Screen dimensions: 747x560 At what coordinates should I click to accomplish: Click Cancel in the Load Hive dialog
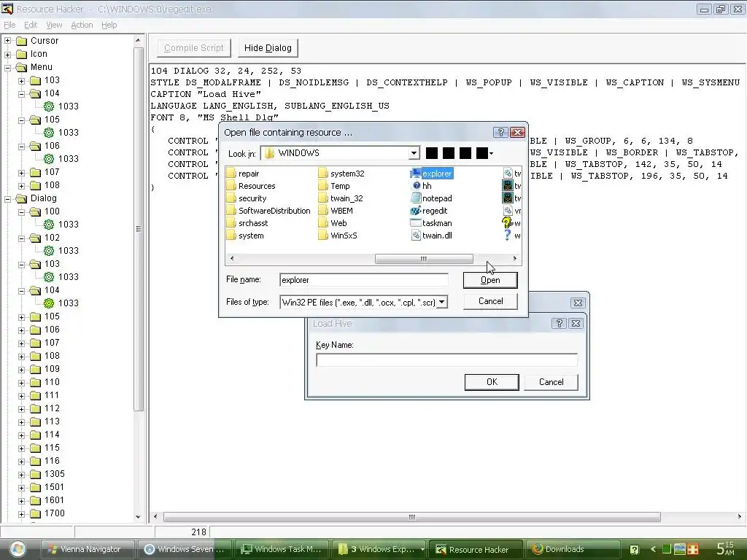551,382
